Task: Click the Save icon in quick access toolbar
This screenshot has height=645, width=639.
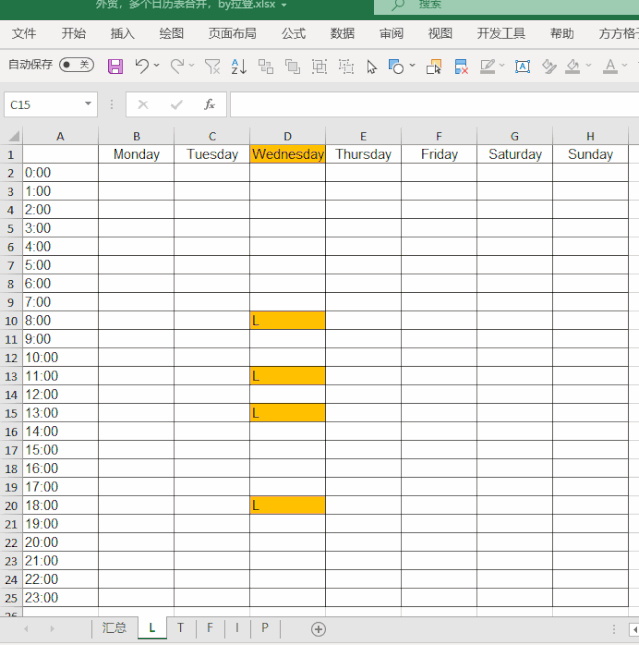Action: point(115,66)
